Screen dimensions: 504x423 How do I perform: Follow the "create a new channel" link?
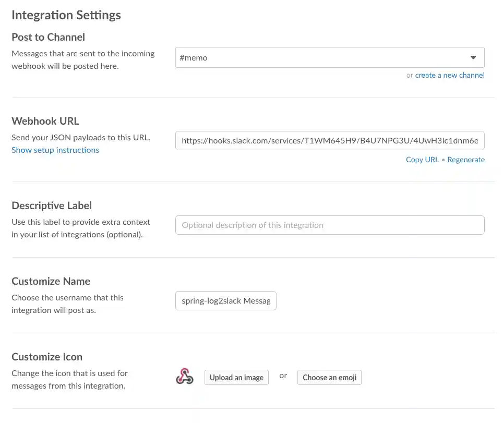point(450,75)
